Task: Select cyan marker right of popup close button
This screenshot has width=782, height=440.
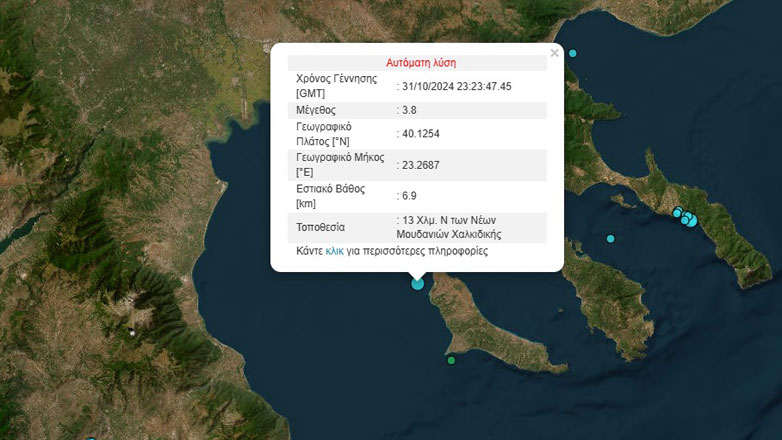Action: 573,53
